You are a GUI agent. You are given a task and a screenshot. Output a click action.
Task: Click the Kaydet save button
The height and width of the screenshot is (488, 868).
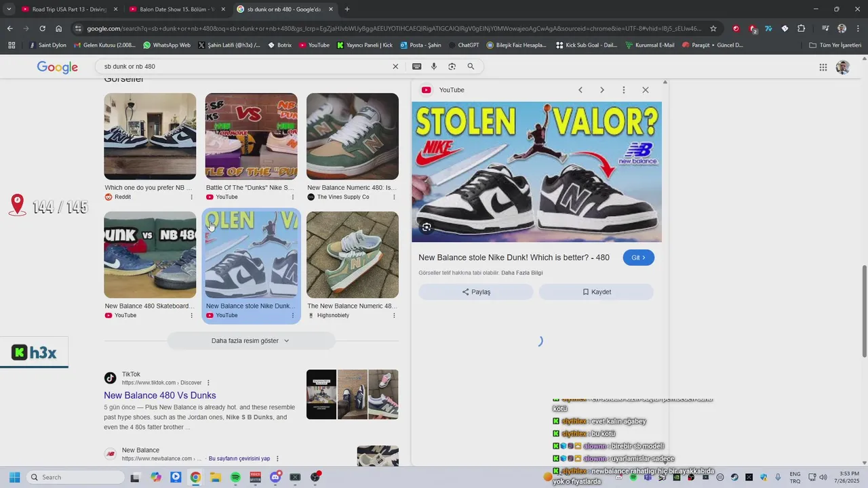pyautogui.click(x=597, y=292)
